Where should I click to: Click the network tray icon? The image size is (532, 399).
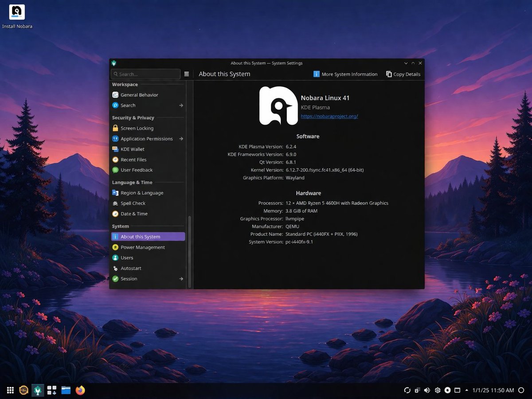tap(417, 390)
